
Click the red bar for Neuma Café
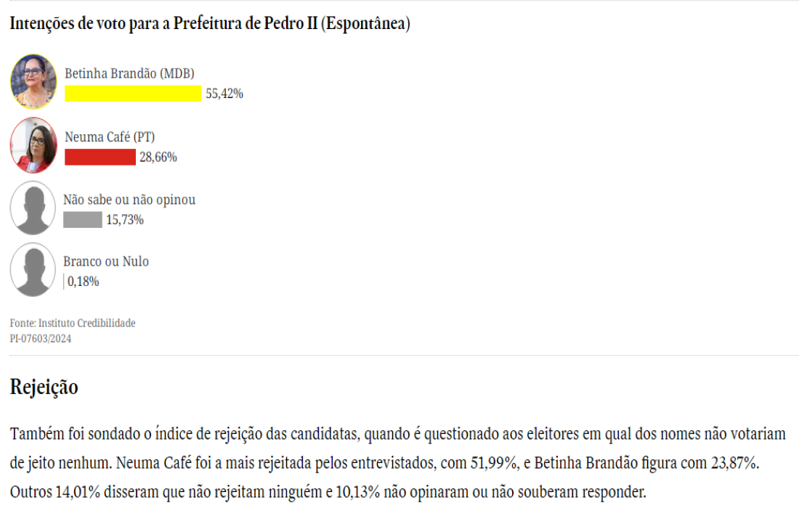100,157
